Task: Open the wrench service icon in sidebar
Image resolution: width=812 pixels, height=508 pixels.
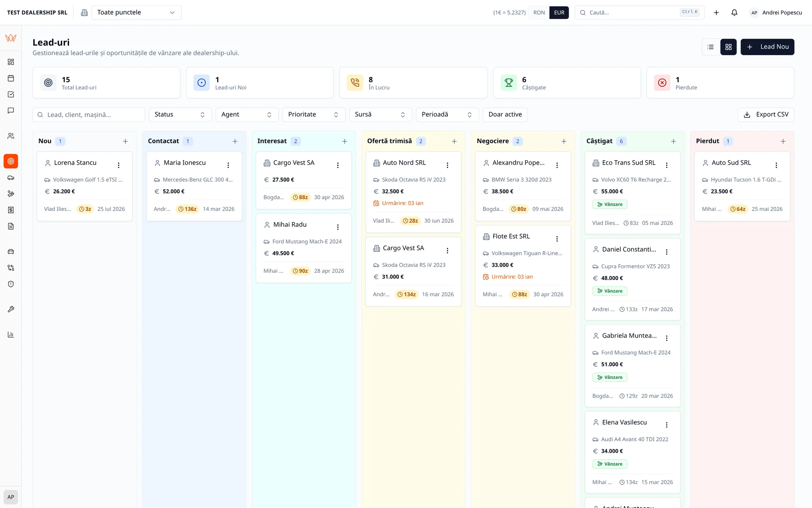Action: pyautogui.click(x=11, y=309)
